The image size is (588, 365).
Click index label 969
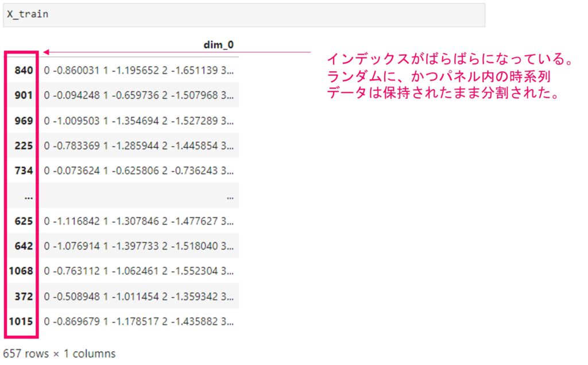(x=25, y=121)
